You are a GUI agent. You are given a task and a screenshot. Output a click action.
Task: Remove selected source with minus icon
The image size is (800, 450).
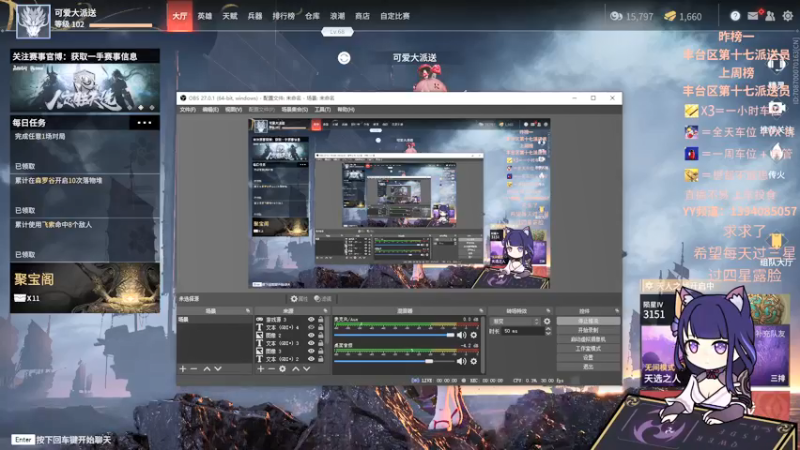pyautogui.click(x=271, y=368)
